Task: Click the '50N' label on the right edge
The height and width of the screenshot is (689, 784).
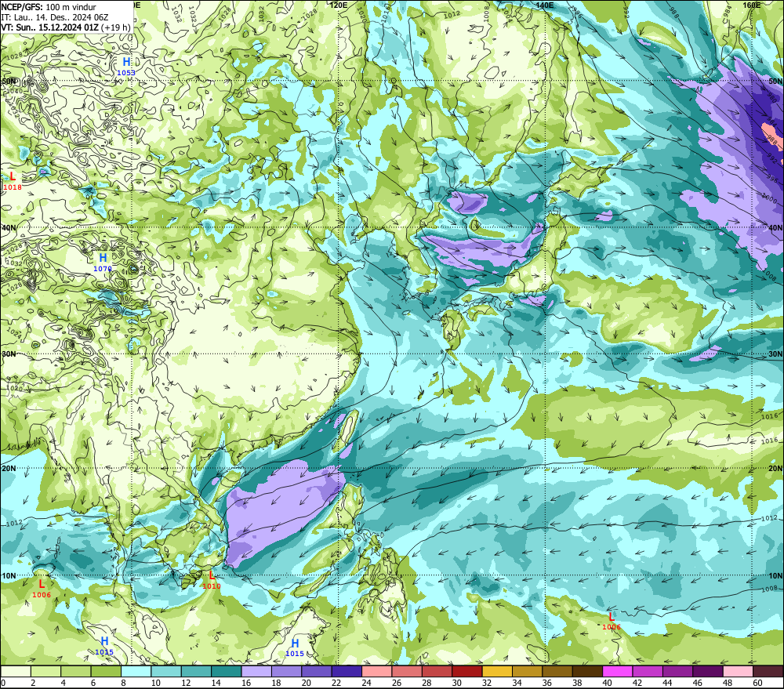Action: click(x=775, y=81)
